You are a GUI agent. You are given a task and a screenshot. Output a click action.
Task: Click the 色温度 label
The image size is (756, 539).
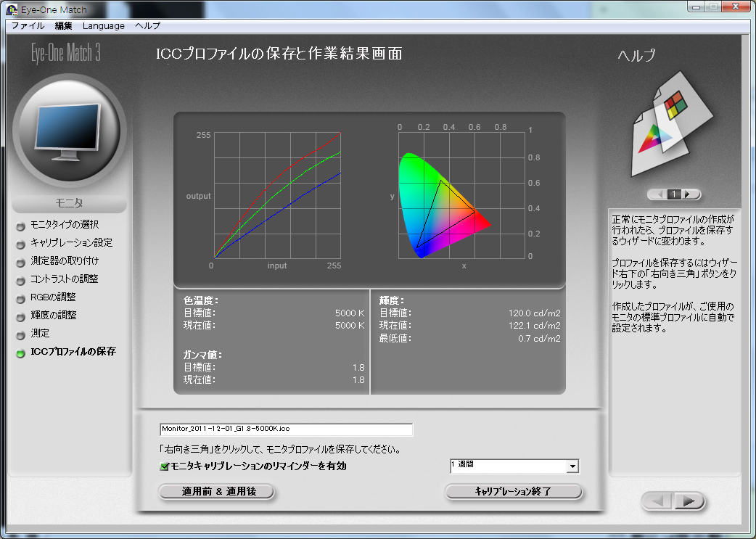[x=200, y=301]
